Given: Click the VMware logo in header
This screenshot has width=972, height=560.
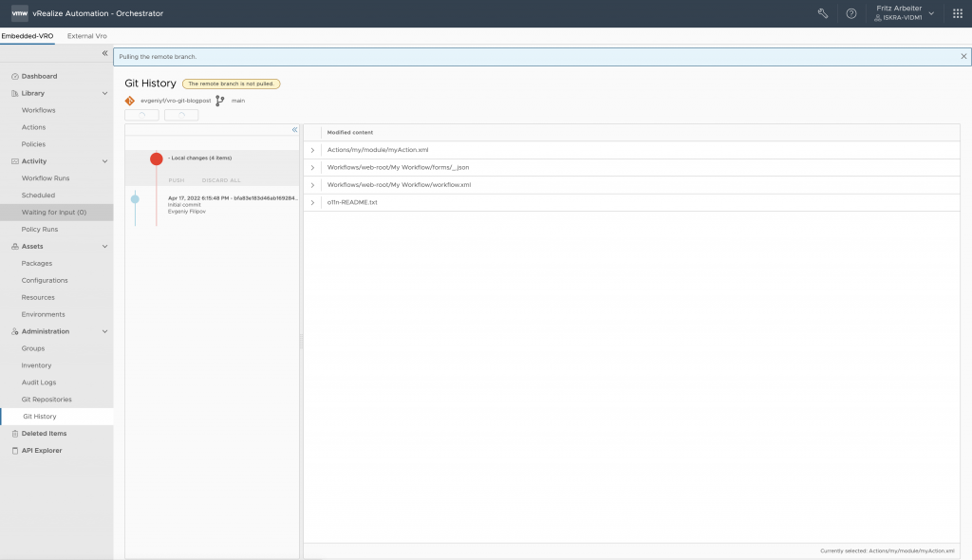Looking at the screenshot, I should point(19,13).
